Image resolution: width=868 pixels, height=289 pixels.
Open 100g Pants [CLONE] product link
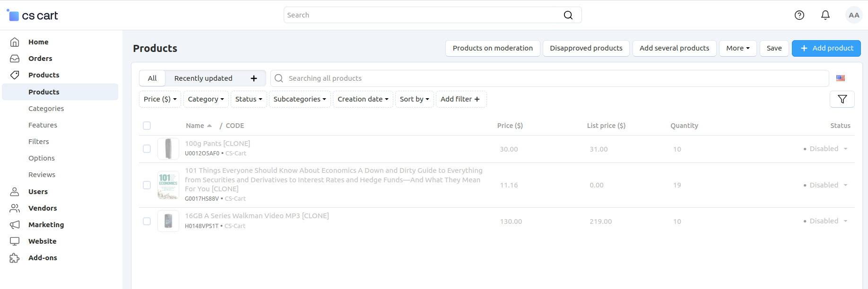click(x=217, y=144)
